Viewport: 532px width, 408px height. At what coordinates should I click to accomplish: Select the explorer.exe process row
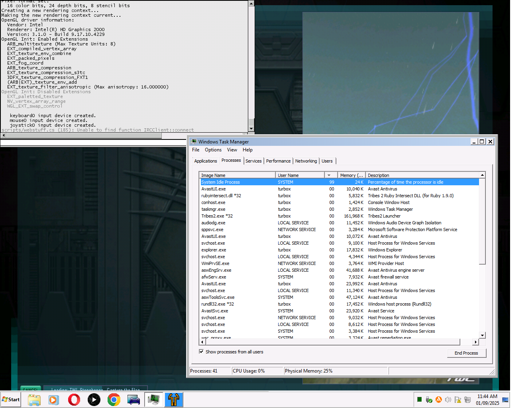pyautogui.click(x=339, y=250)
